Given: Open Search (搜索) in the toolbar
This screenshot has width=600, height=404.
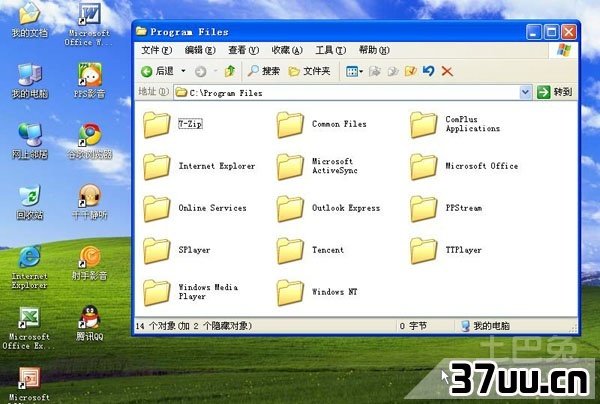Looking at the screenshot, I should tap(264, 71).
